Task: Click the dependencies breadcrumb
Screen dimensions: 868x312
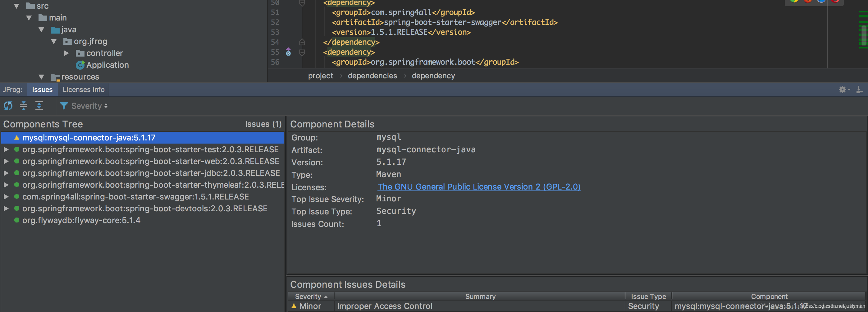Action: coord(372,76)
